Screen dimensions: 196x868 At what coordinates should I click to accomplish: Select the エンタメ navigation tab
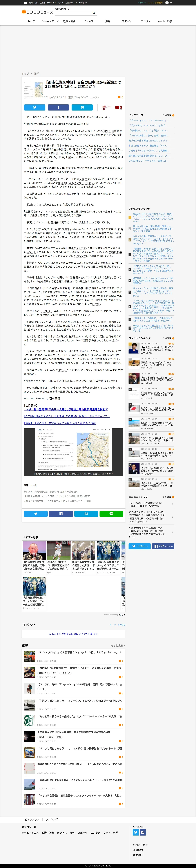[x=146, y=21]
